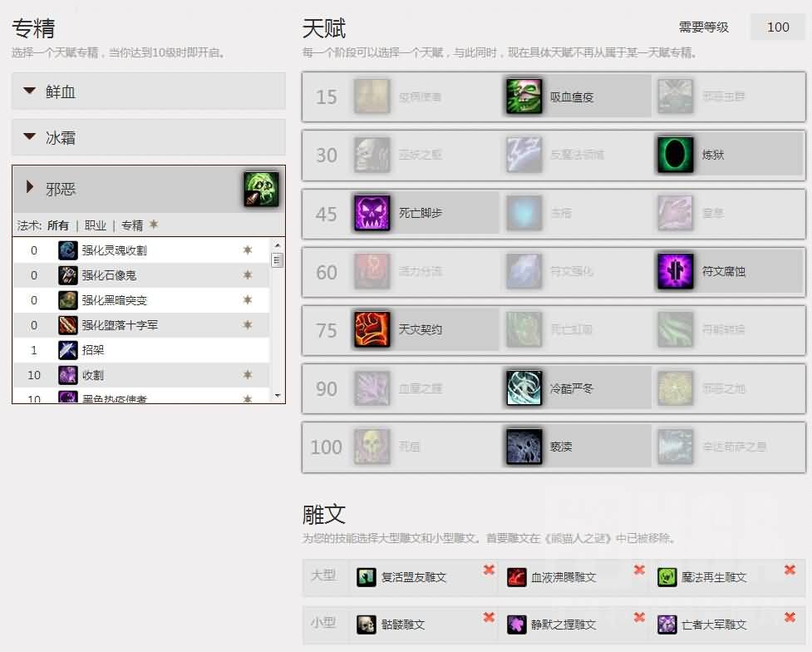Select the 招架 spell row
This screenshot has height=652, width=812.
pos(140,350)
